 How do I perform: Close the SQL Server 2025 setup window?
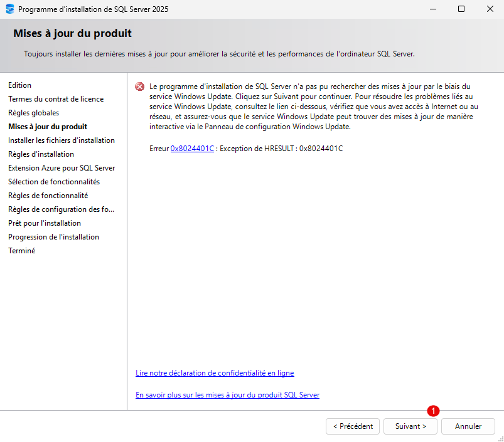[x=490, y=9]
